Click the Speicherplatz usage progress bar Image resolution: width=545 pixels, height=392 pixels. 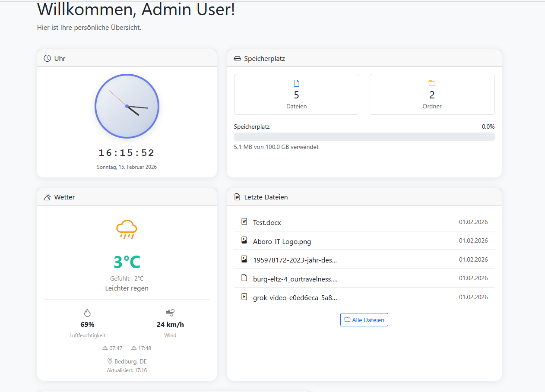(364, 137)
